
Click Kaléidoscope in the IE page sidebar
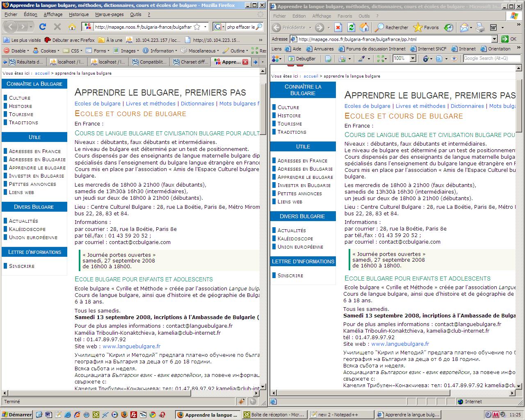click(295, 239)
